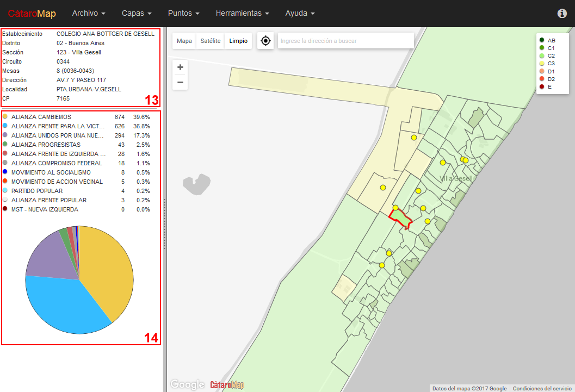Click the locate-me crosshair button

coord(265,41)
